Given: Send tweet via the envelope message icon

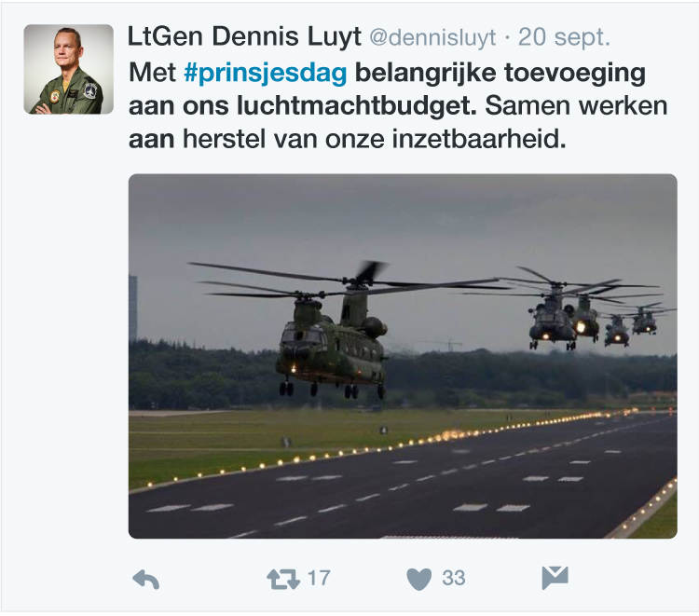Looking at the screenshot, I should (x=555, y=578).
